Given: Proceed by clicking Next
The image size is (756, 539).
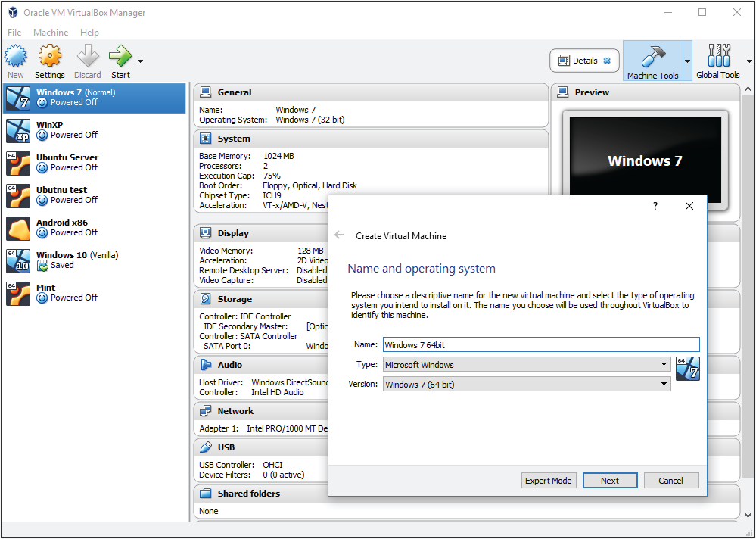Looking at the screenshot, I should point(610,480).
